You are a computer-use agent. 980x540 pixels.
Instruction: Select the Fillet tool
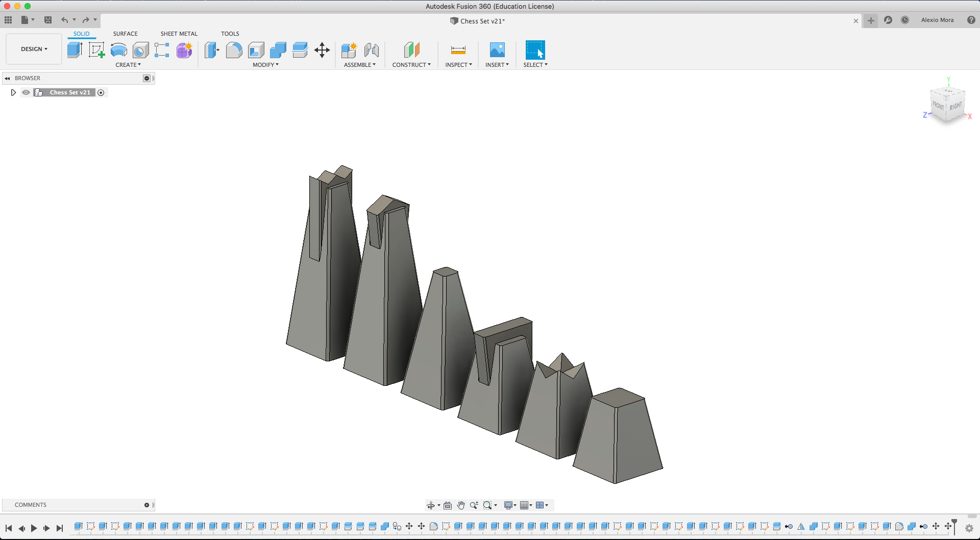(x=234, y=50)
